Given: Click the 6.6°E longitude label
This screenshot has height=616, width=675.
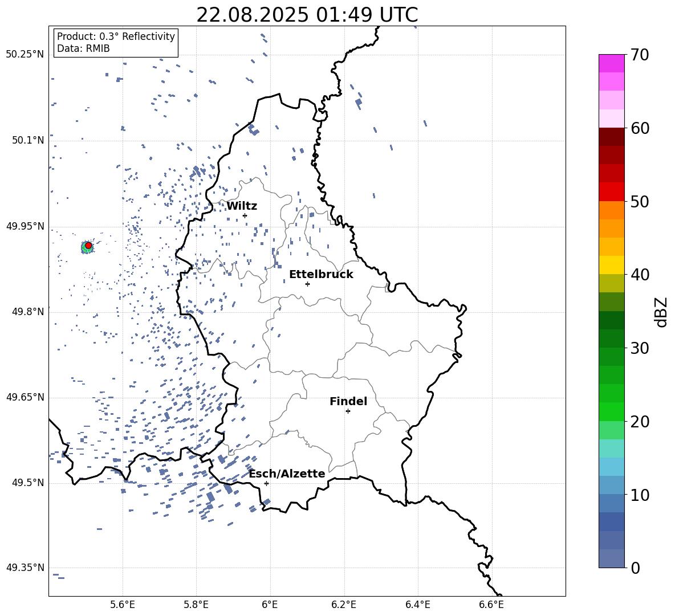Looking at the screenshot, I should [491, 605].
